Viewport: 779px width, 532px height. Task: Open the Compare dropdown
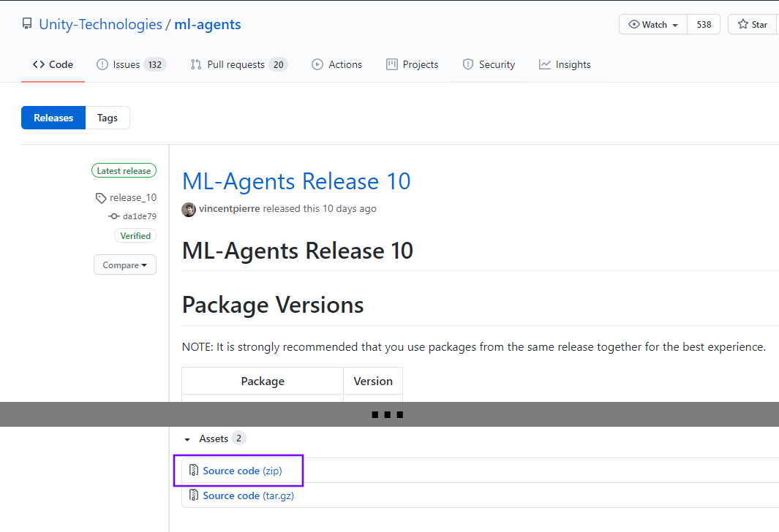[124, 265]
